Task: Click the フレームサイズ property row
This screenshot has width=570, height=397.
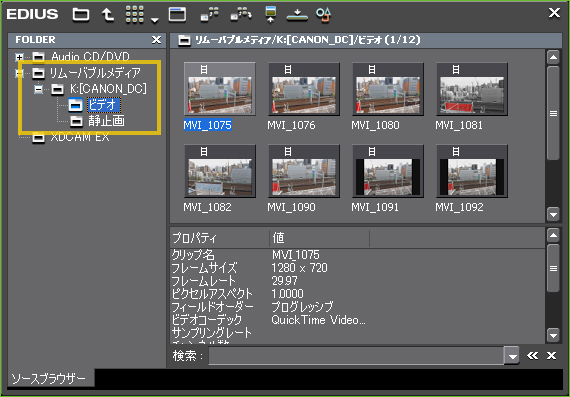Action: coord(358,268)
